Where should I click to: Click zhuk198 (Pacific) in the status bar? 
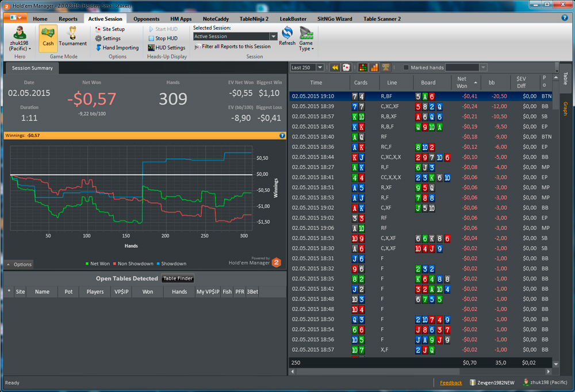tap(545, 382)
